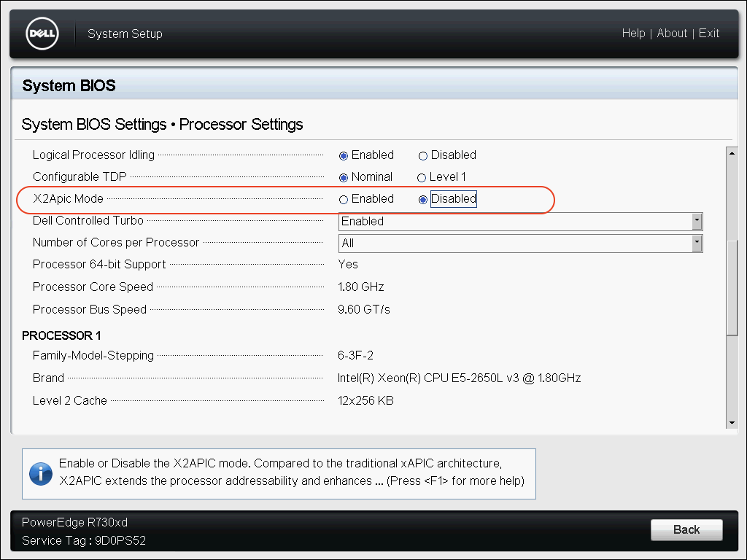This screenshot has width=747, height=560.
Task: Click the 6-3F-2 stepping value
Action: click(x=355, y=355)
